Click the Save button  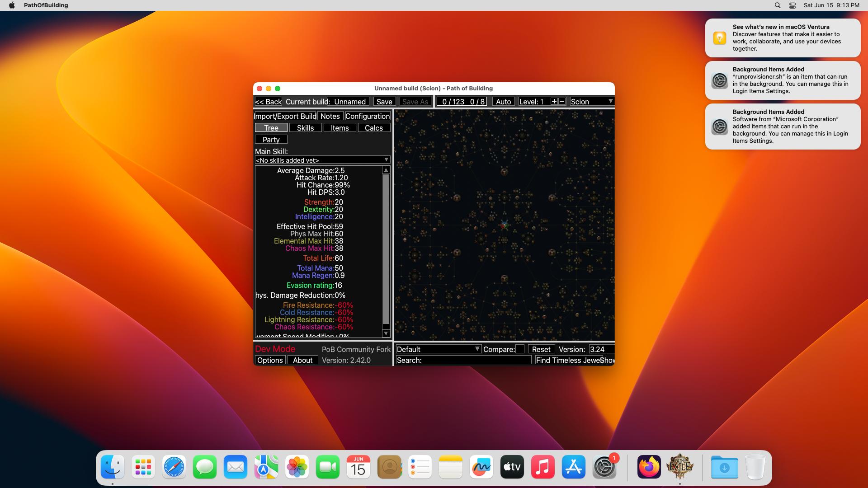tap(384, 102)
